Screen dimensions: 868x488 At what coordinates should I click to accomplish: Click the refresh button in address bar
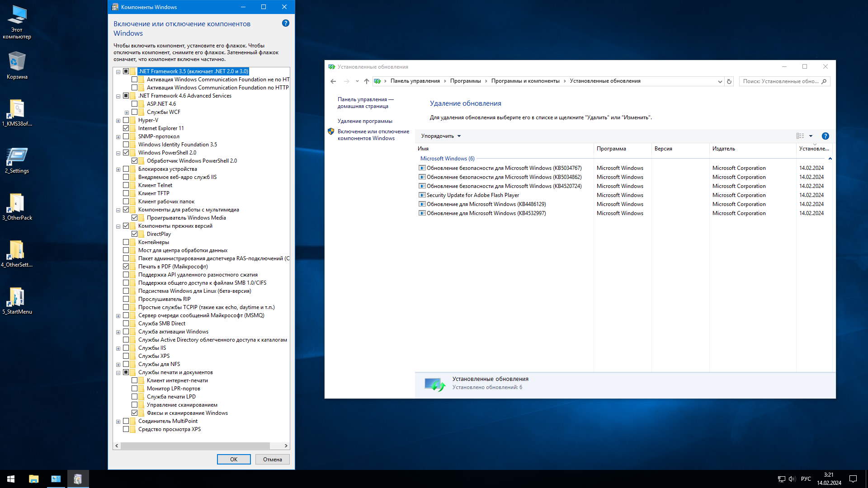click(729, 81)
